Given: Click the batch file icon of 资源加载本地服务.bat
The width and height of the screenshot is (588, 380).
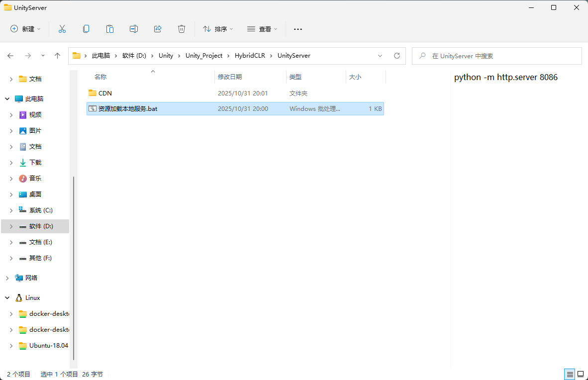Looking at the screenshot, I should pyautogui.click(x=92, y=109).
